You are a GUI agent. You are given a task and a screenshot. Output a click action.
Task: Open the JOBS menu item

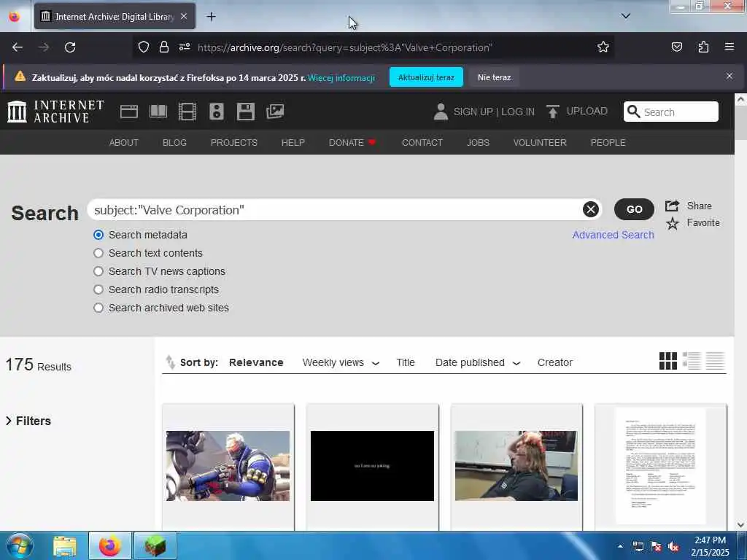(x=478, y=143)
